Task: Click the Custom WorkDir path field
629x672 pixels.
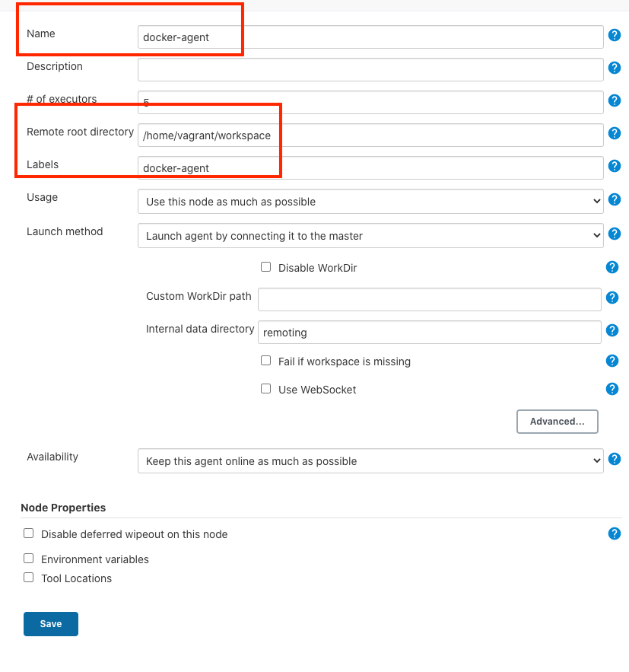Action: click(x=430, y=299)
